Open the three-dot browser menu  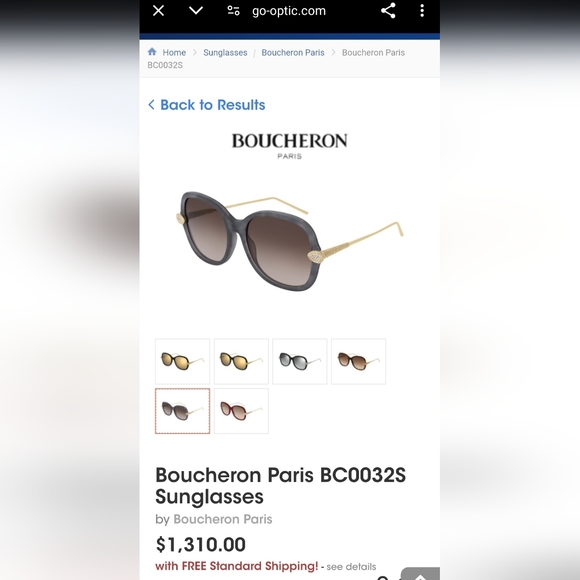[422, 11]
